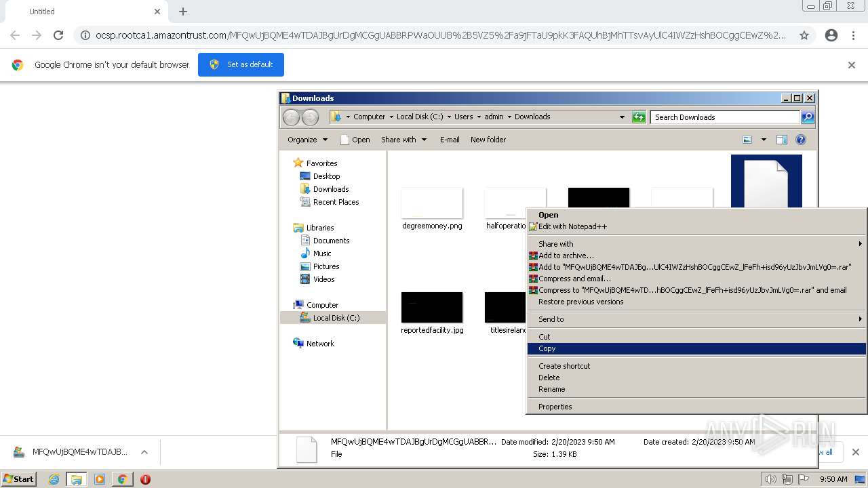Close the Chrome downloads shelf
The width and height of the screenshot is (868, 488).
855,452
